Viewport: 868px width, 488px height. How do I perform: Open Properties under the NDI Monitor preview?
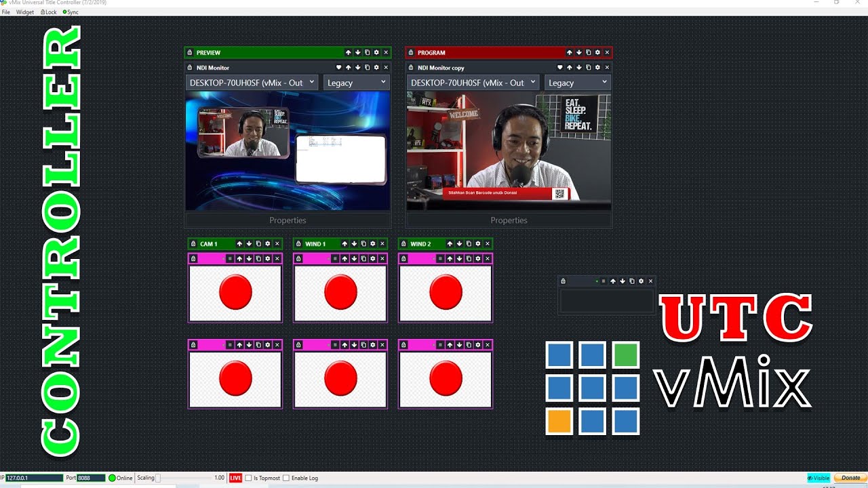(288, 220)
